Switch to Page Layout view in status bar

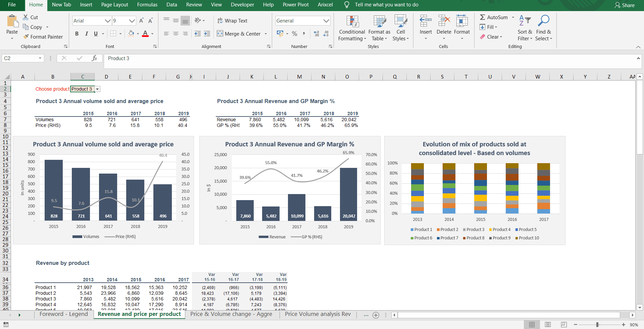(x=548, y=325)
